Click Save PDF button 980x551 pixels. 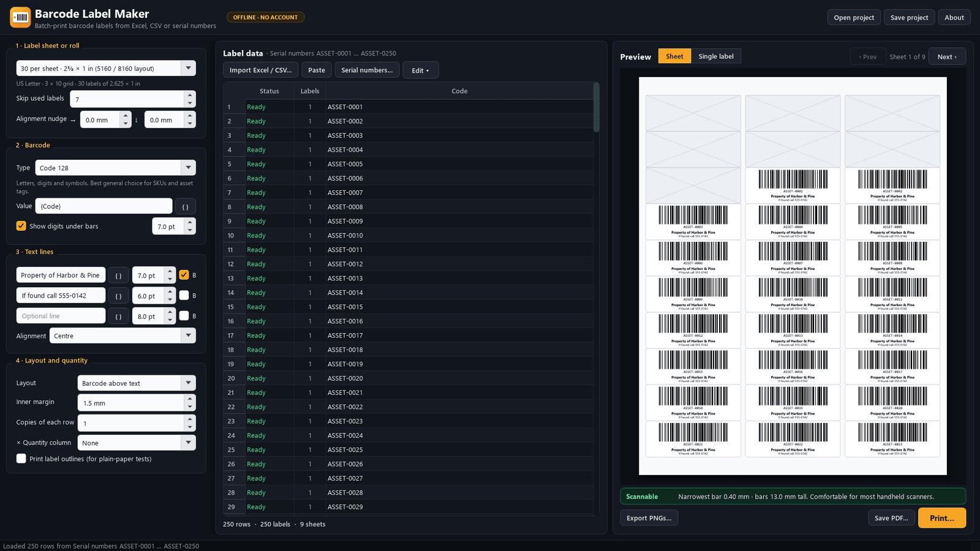pos(891,518)
